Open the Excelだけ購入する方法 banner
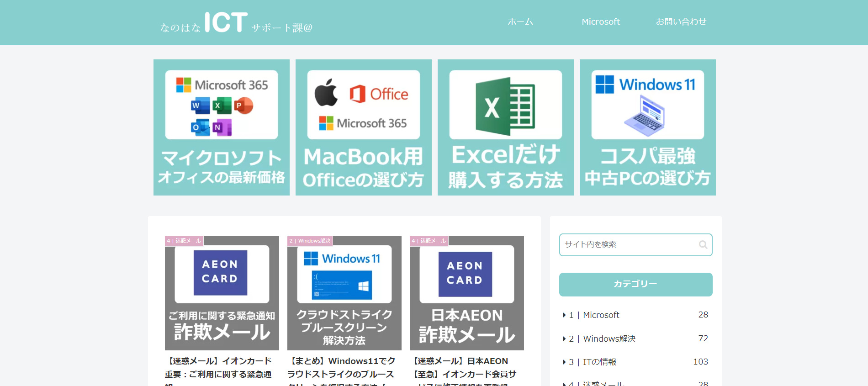868x386 pixels. (x=506, y=127)
